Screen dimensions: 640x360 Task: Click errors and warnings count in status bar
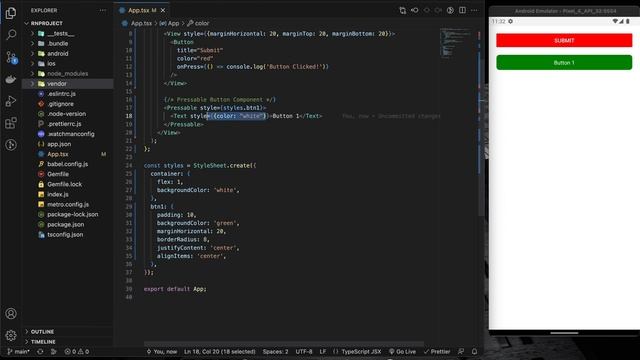coord(76,351)
